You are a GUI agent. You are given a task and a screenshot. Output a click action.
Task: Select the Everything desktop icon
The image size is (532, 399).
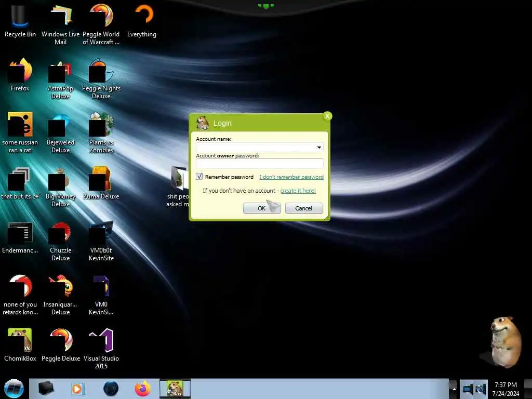[x=142, y=20]
